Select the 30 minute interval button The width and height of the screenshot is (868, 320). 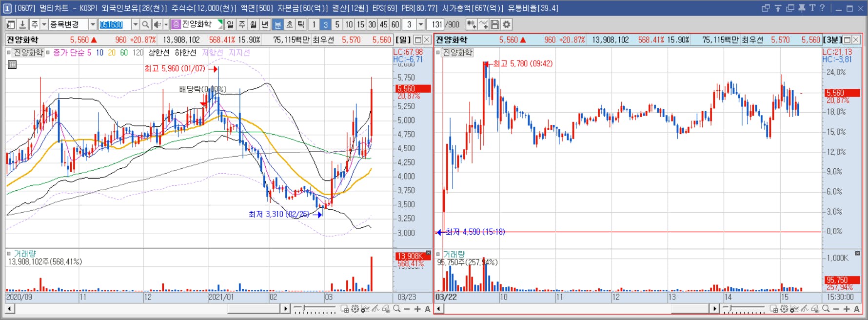[x=372, y=24]
